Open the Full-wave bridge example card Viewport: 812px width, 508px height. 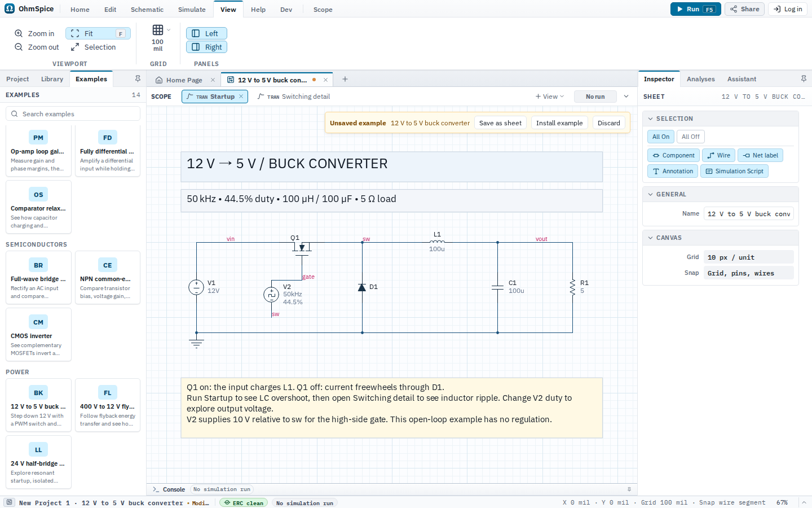pos(38,278)
